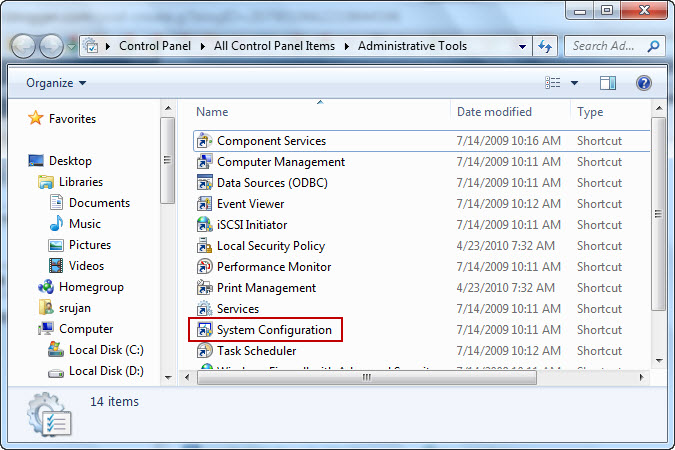This screenshot has height=450, width=675.
Task: Toggle the preview pane button
Action: pyautogui.click(x=608, y=83)
